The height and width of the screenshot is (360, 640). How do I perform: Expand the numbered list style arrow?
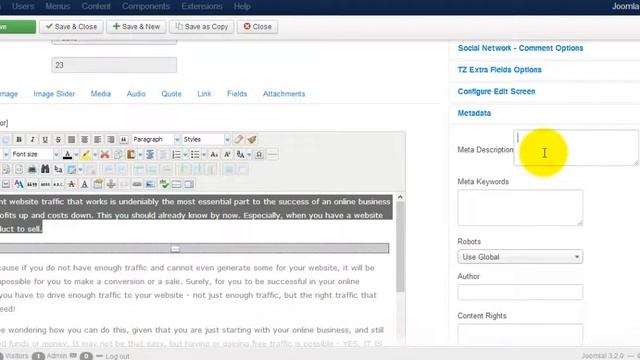[185, 155]
